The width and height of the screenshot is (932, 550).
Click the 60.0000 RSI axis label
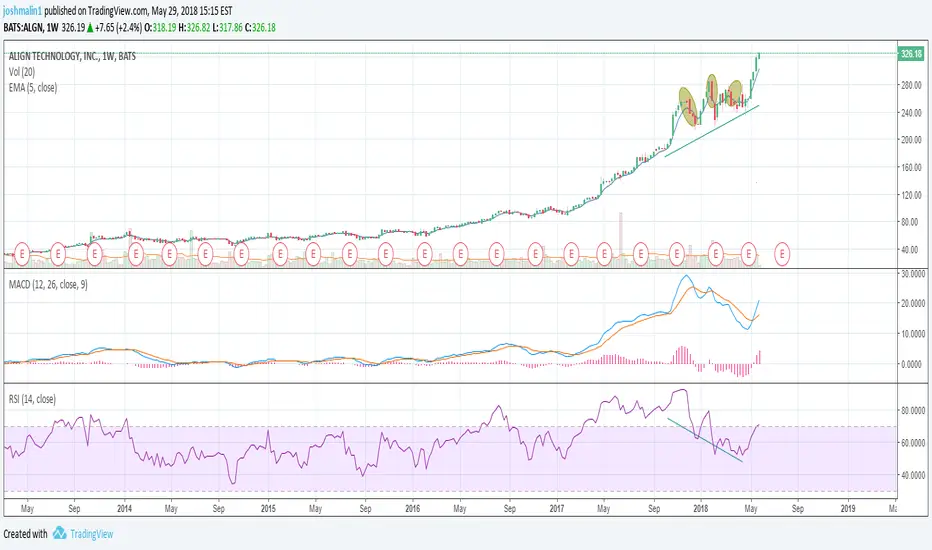coord(912,443)
